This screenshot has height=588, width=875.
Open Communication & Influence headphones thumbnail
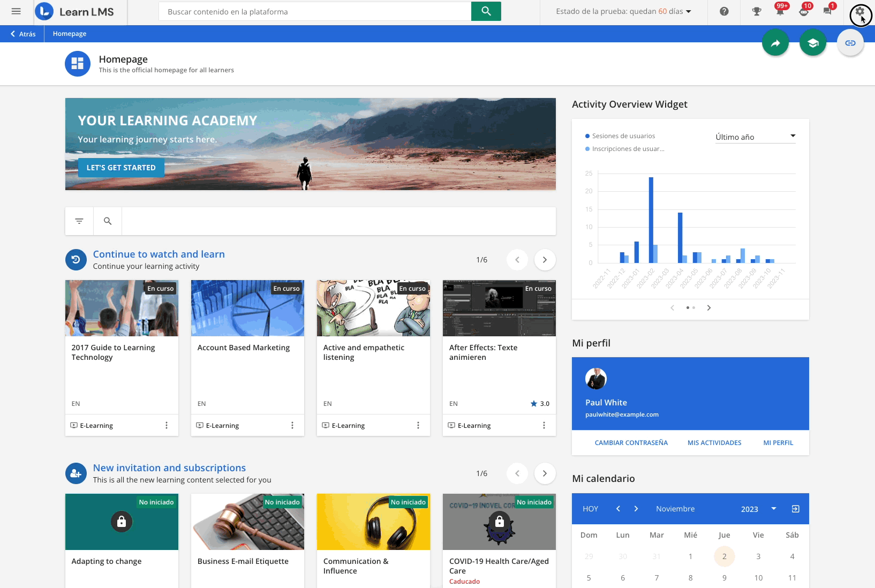click(373, 522)
